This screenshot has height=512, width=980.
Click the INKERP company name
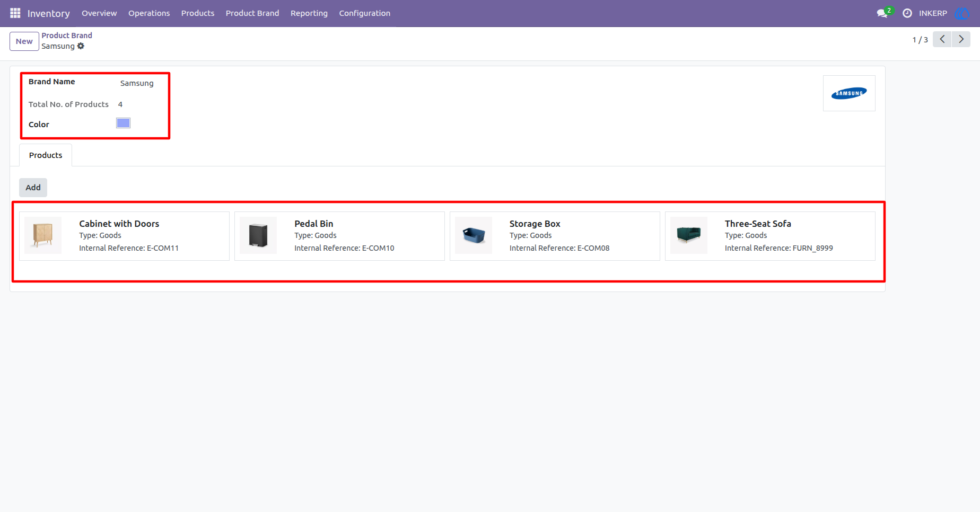coord(933,13)
